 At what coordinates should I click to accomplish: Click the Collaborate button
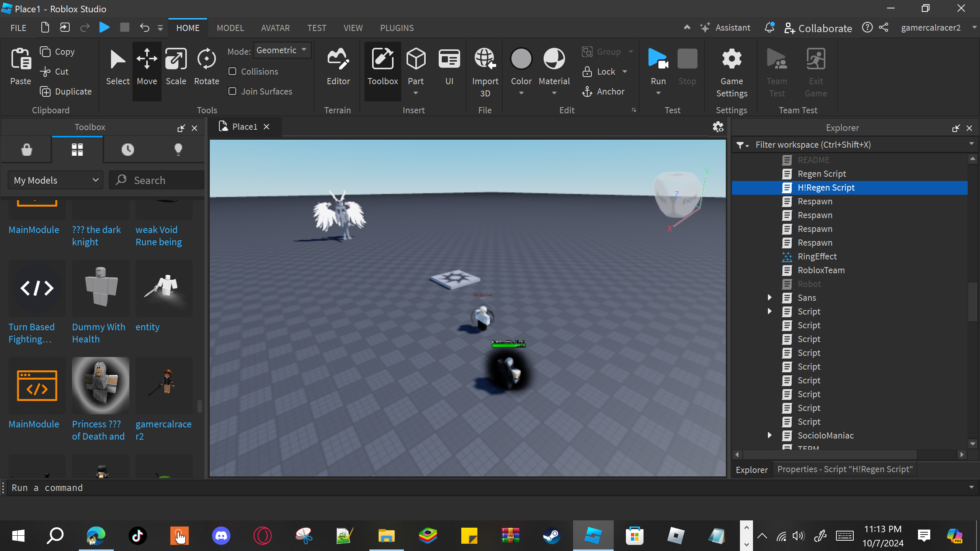tap(818, 28)
